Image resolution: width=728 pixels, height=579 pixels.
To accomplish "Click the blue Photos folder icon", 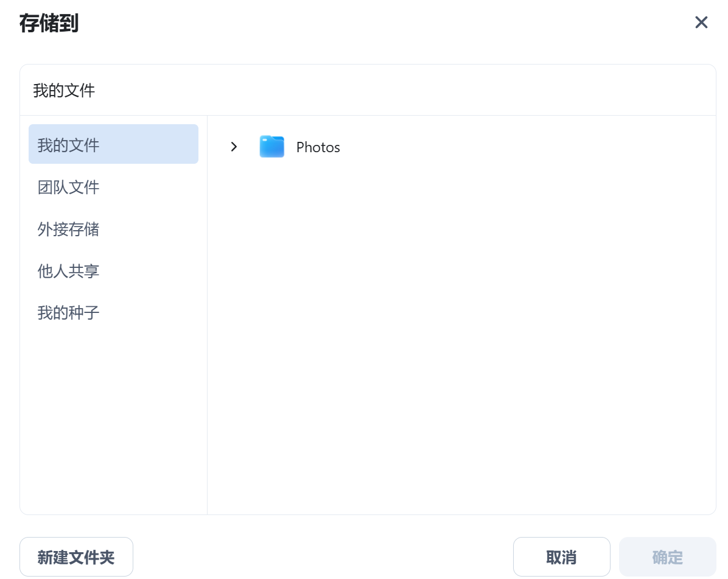I will coord(271,147).
